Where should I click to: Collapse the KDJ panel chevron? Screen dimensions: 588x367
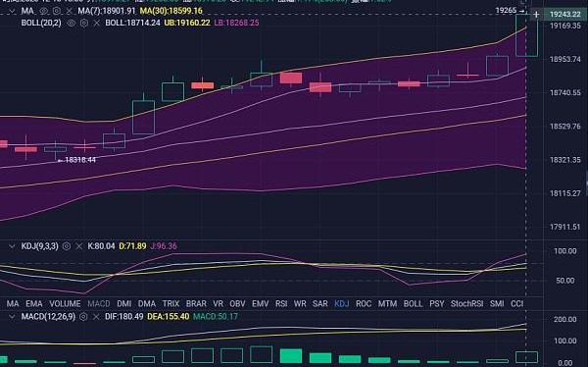click(12, 246)
